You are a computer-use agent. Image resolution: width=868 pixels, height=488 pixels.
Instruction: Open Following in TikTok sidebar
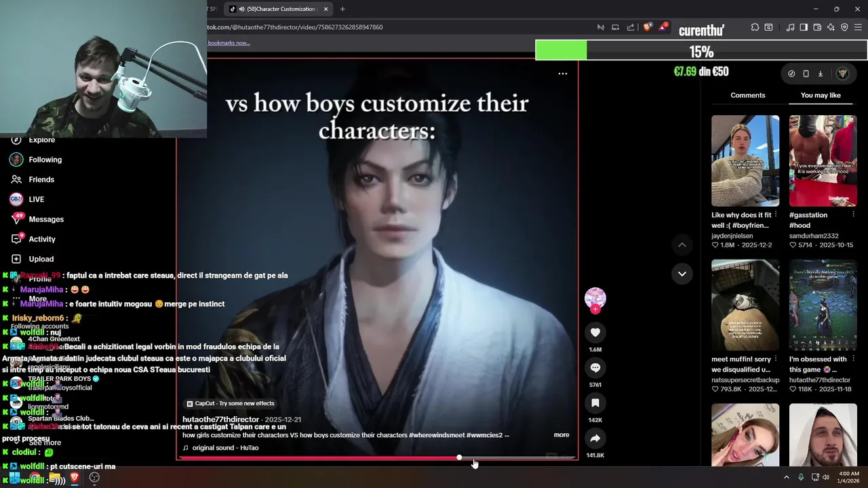pos(36,159)
